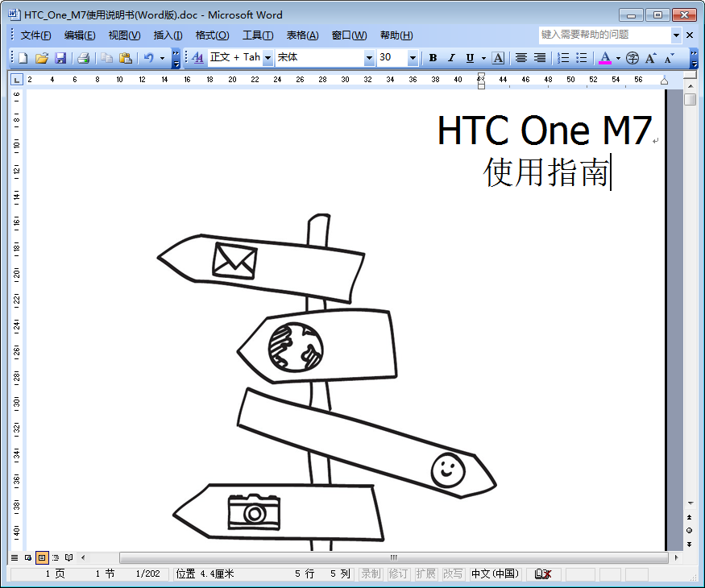Toggle 扩展 extend selection indicator
The height and width of the screenshot is (588, 705).
(425, 574)
